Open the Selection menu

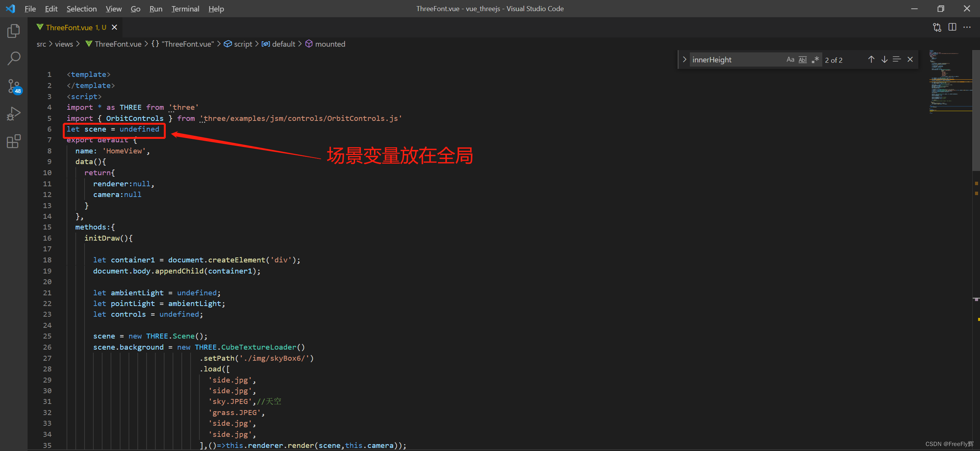(x=82, y=8)
